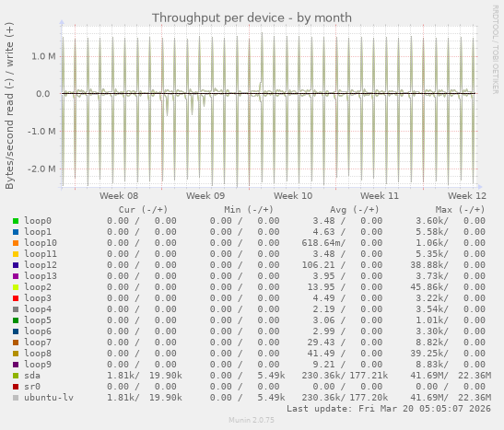The width and height of the screenshot is (504, 430).
Task: Select the loop12 legend label
Action: click(41, 265)
